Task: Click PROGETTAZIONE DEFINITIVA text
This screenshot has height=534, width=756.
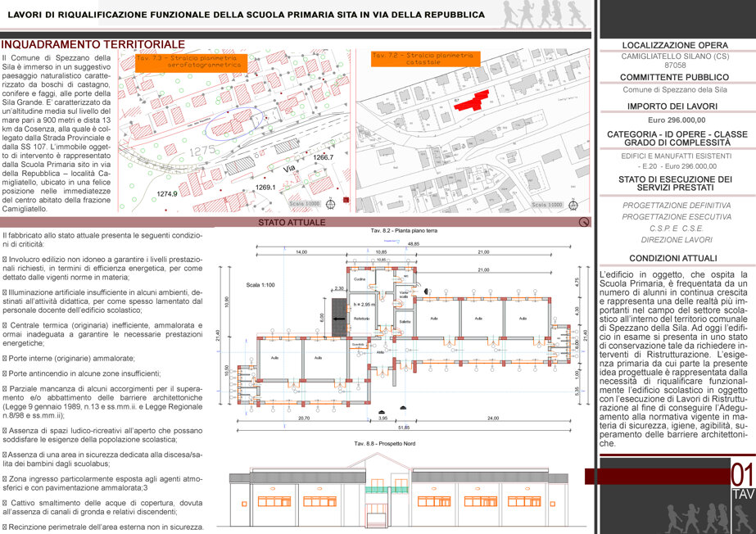Action: [x=677, y=206]
